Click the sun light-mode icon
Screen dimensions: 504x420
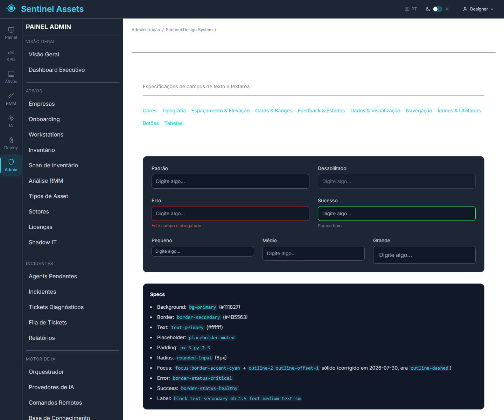(x=447, y=9)
